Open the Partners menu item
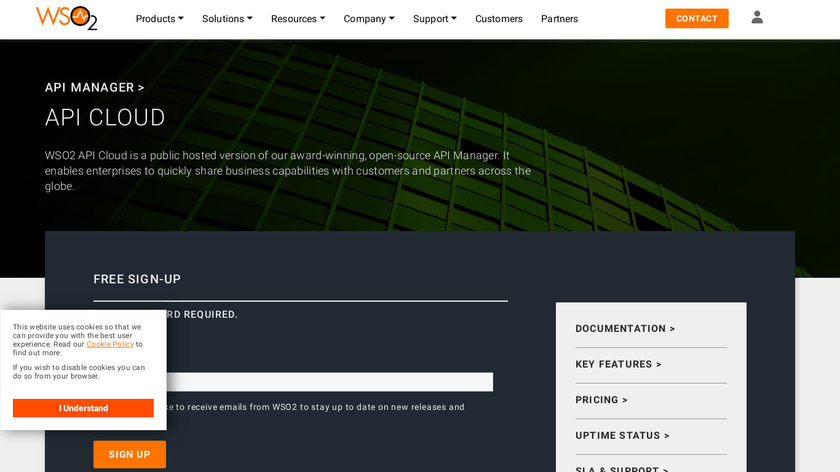The height and width of the screenshot is (472, 840). (x=559, y=19)
